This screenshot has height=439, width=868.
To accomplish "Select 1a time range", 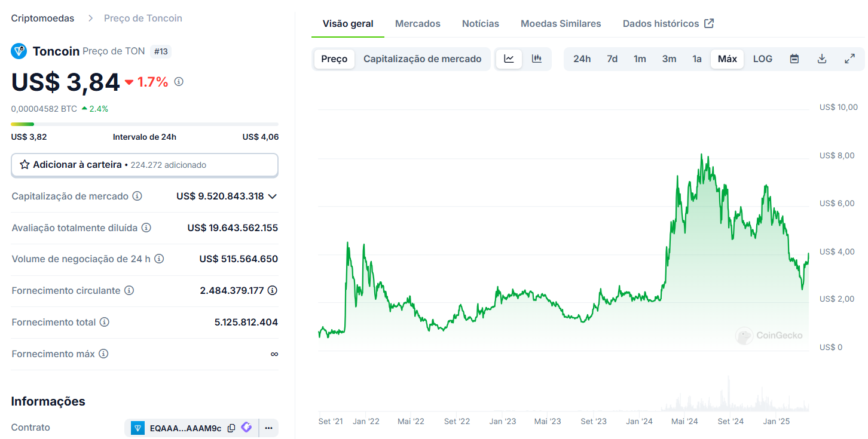I will point(697,59).
